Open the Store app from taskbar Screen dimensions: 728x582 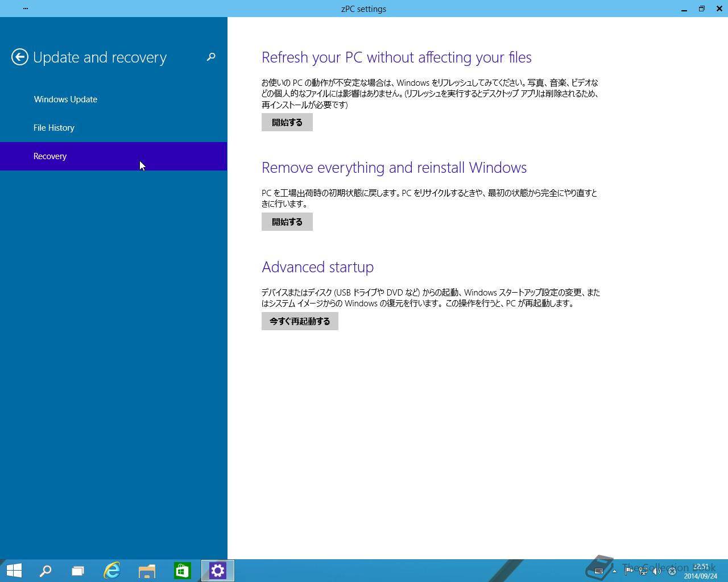point(182,571)
